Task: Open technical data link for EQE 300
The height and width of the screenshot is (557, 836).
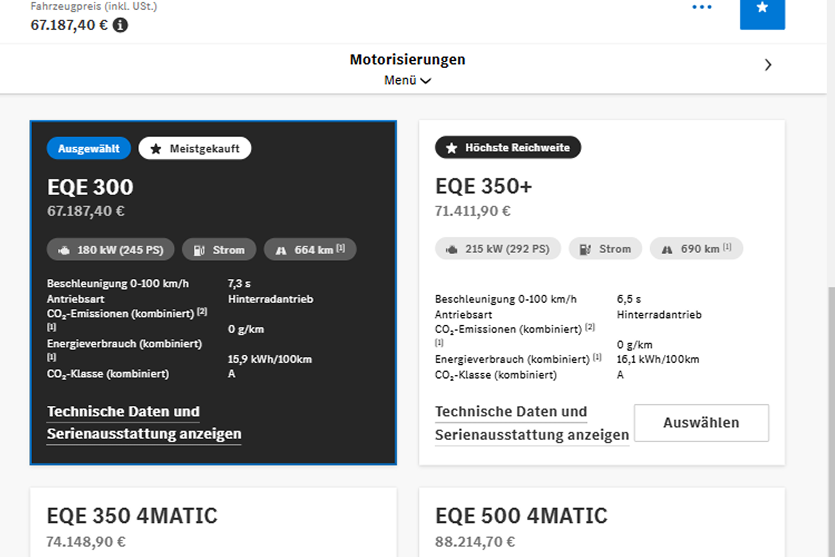Action: pyautogui.click(x=144, y=423)
